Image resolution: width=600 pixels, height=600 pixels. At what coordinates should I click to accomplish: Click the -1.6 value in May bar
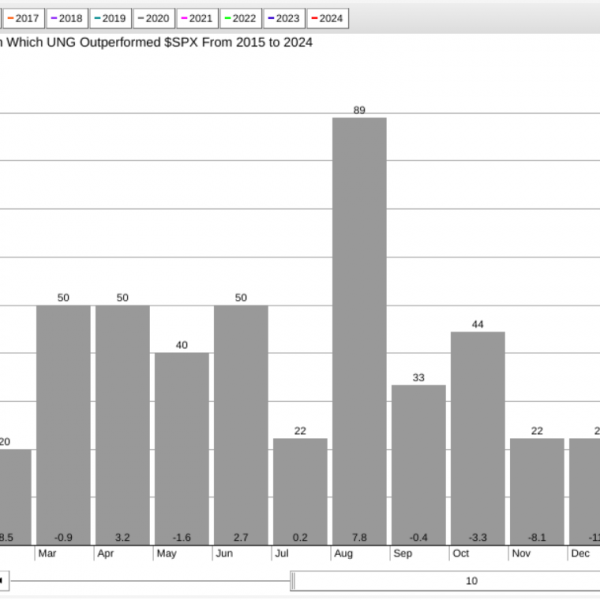182,538
